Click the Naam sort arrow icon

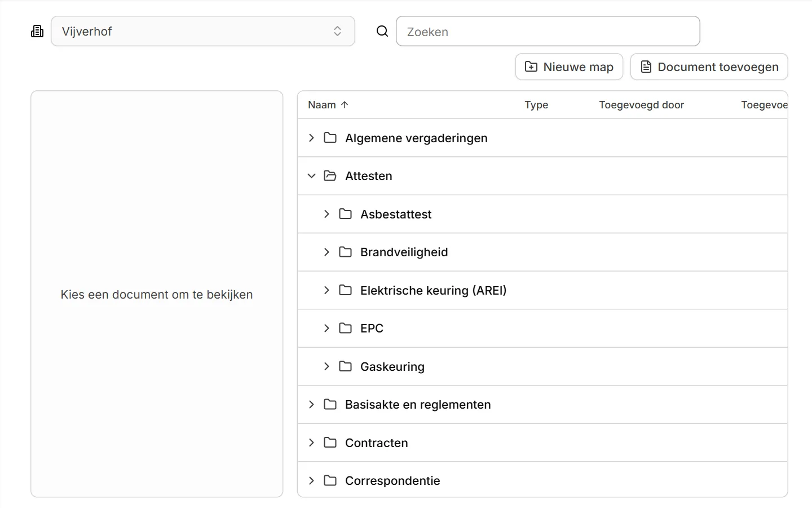[x=345, y=104]
